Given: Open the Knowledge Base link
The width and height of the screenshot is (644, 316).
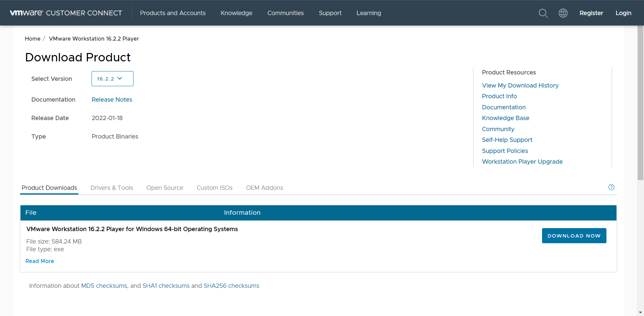Looking at the screenshot, I should tap(505, 118).
